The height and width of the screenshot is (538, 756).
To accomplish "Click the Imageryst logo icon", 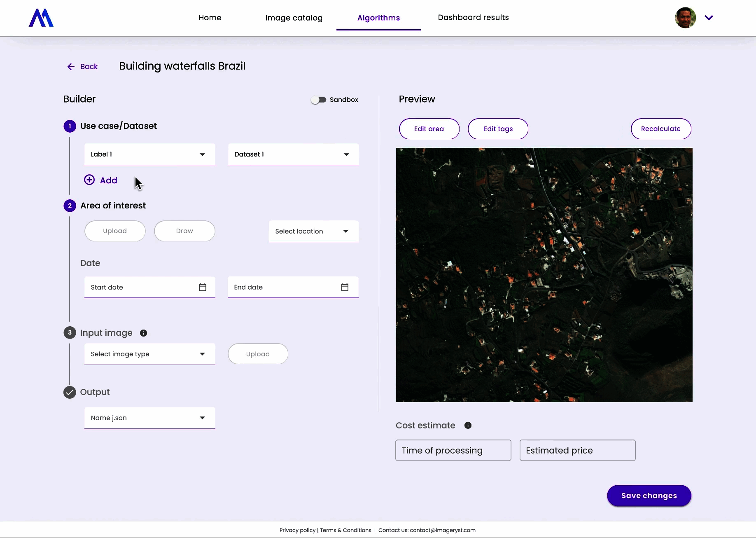I will pos(40,18).
